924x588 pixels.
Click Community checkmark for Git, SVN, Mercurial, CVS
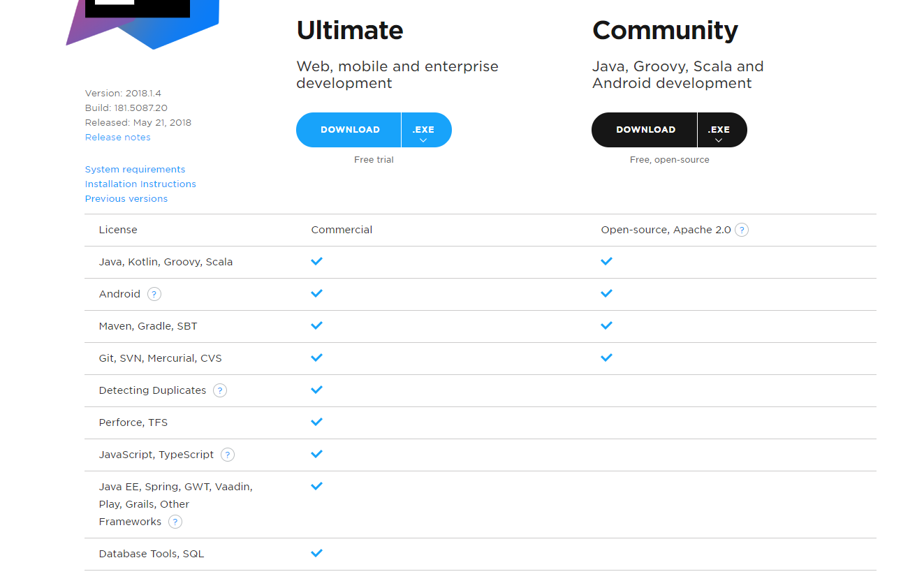(606, 358)
